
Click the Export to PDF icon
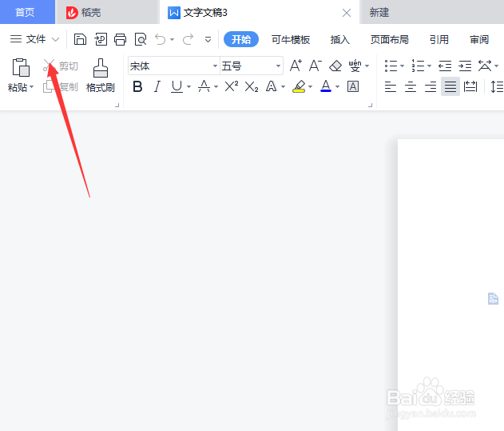pyautogui.click(x=101, y=40)
